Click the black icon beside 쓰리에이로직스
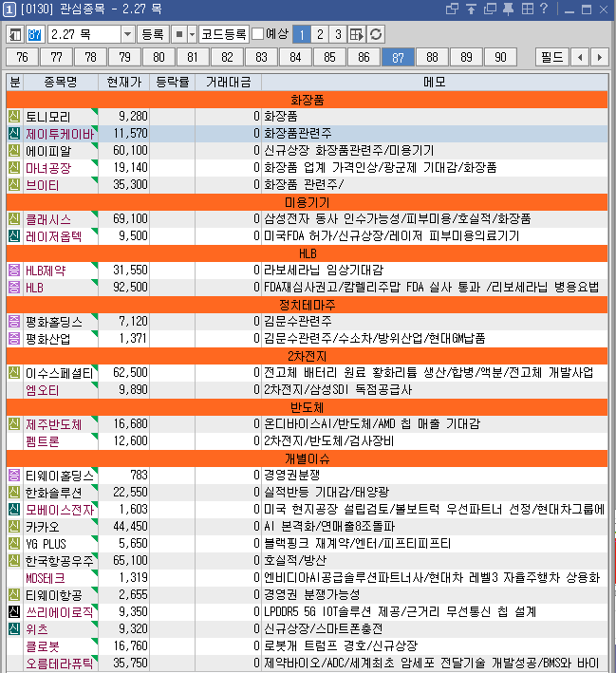The height and width of the screenshot is (673, 616). 14,612
